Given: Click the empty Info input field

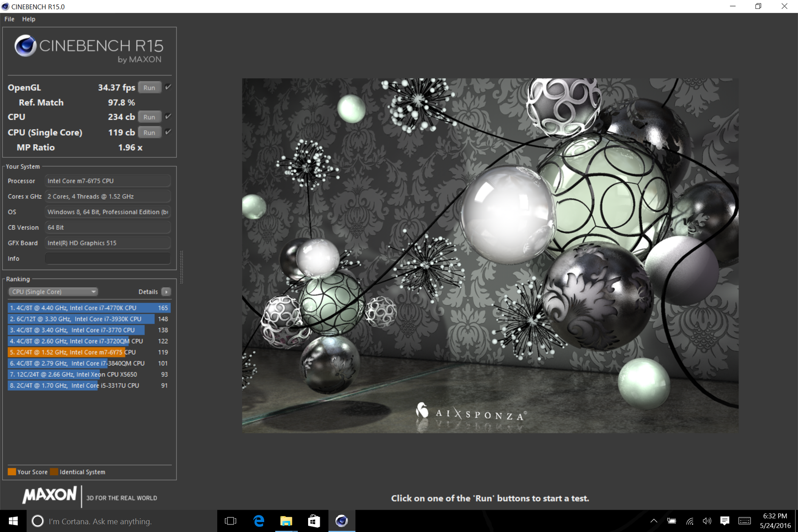Looking at the screenshot, I should pyautogui.click(x=108, y=258).
